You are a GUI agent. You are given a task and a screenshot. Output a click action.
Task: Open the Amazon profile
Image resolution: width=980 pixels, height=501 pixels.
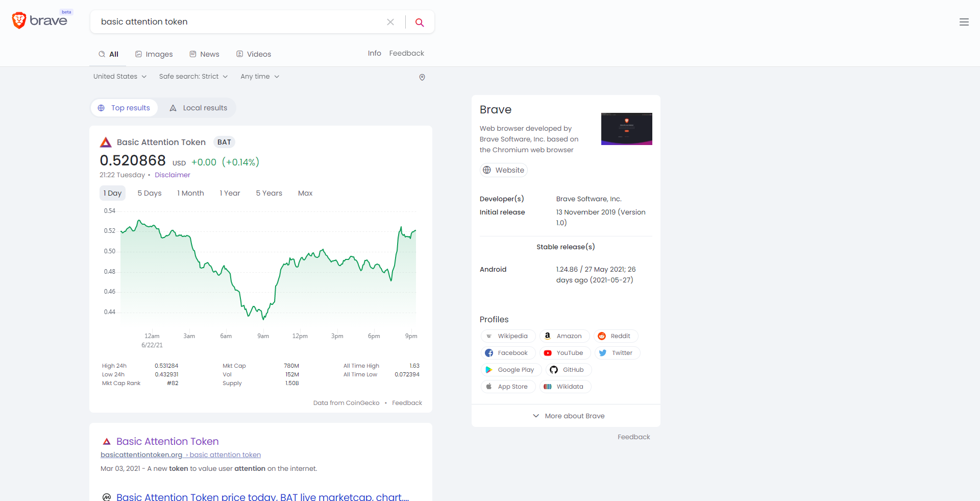coord(564,336)
